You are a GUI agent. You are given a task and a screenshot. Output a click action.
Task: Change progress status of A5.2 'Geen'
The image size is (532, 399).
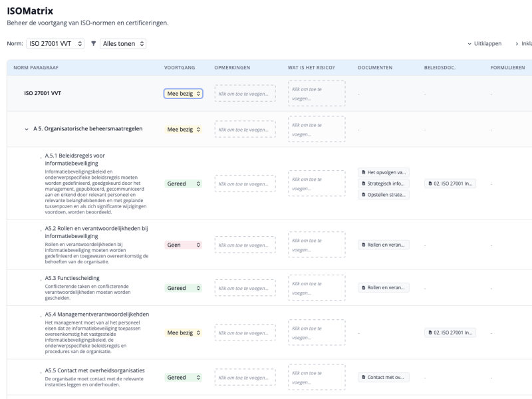click(x=183, y=245)
